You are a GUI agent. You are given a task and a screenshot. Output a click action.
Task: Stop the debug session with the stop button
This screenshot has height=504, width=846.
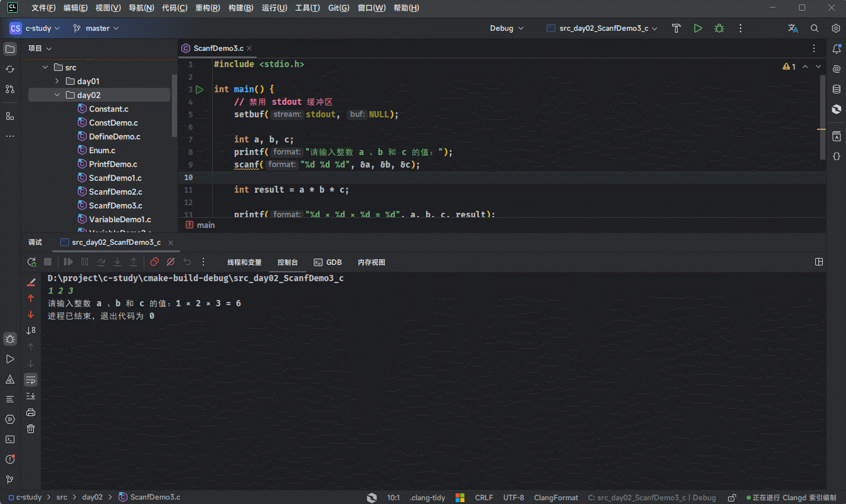(x=47, y=262)
